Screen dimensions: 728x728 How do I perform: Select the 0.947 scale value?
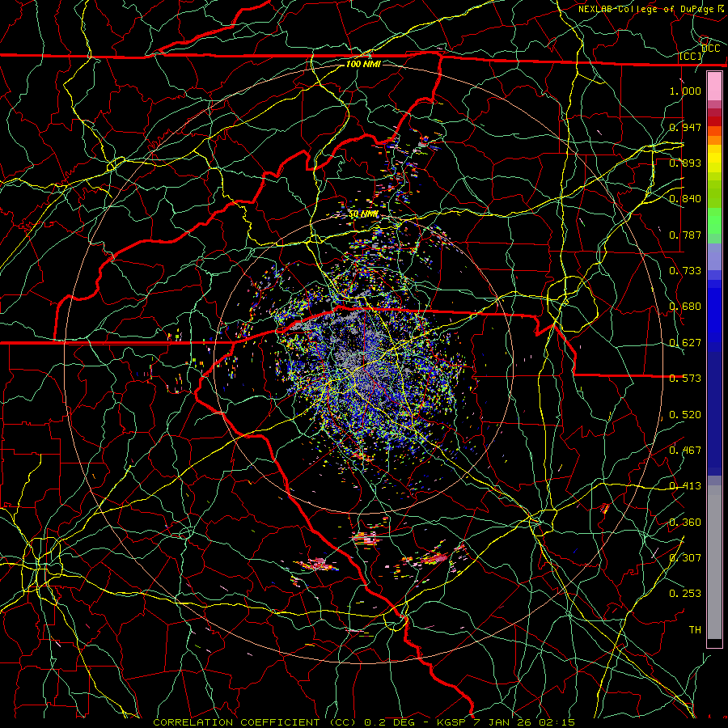(685, 127)
